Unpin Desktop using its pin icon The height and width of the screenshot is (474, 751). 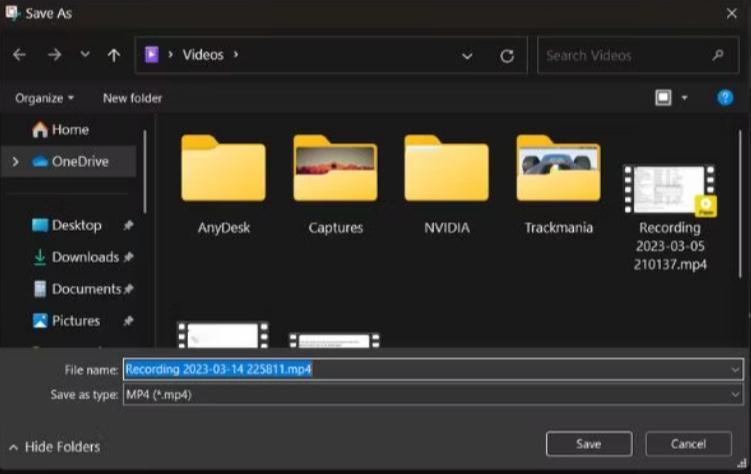(128, 225)
